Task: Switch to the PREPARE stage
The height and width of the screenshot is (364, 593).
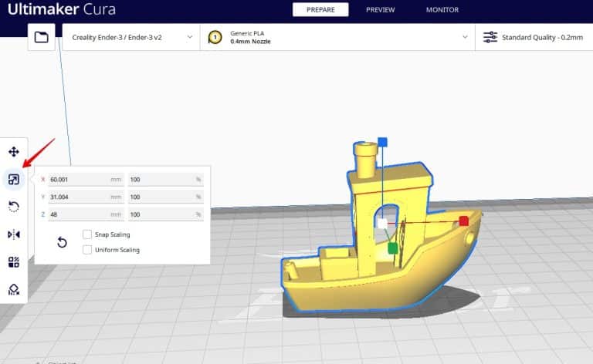Action: coord(320,10)
